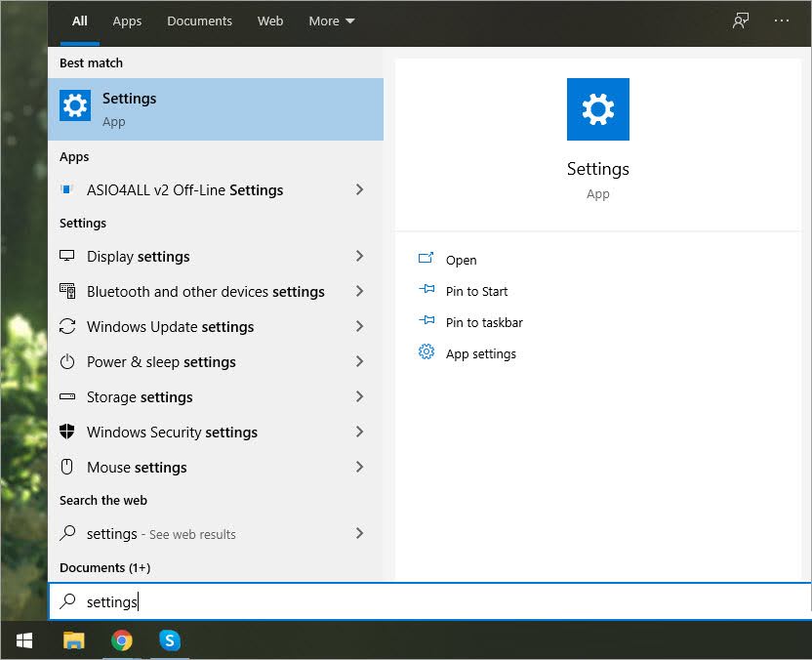Open Google Chrome from the taskbar
Image resolution: width=812 pixels, height=660 pixels.
tap(122, 640)
